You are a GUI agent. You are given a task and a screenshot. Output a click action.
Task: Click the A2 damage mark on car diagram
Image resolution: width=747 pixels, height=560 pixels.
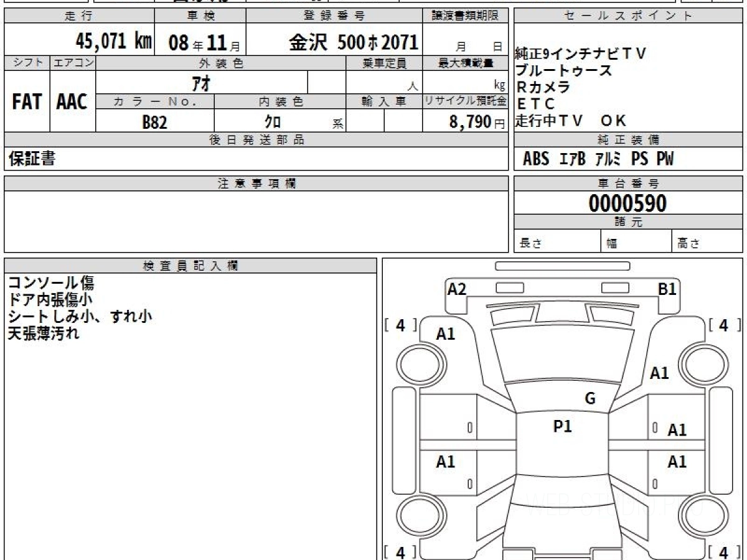pos(457,289)
